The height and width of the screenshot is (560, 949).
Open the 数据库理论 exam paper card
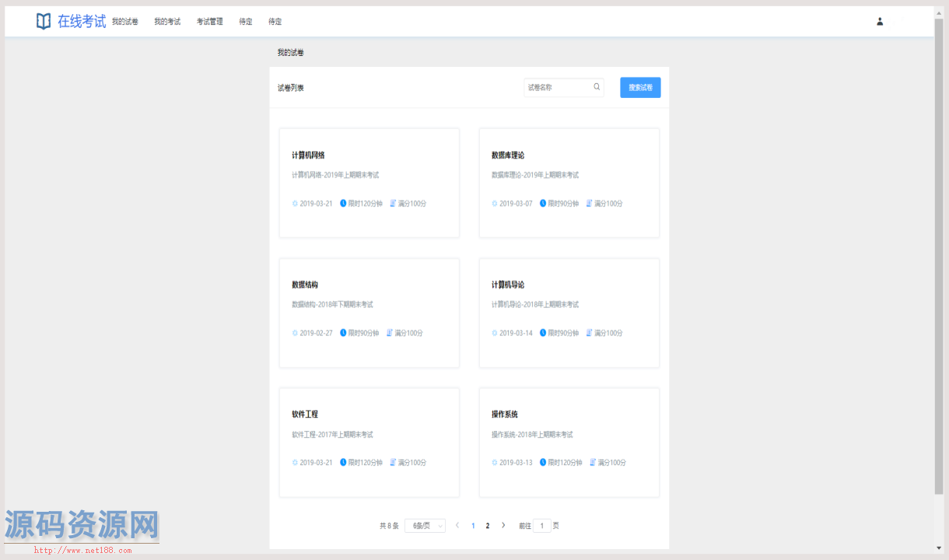click(x=569, y=183)
